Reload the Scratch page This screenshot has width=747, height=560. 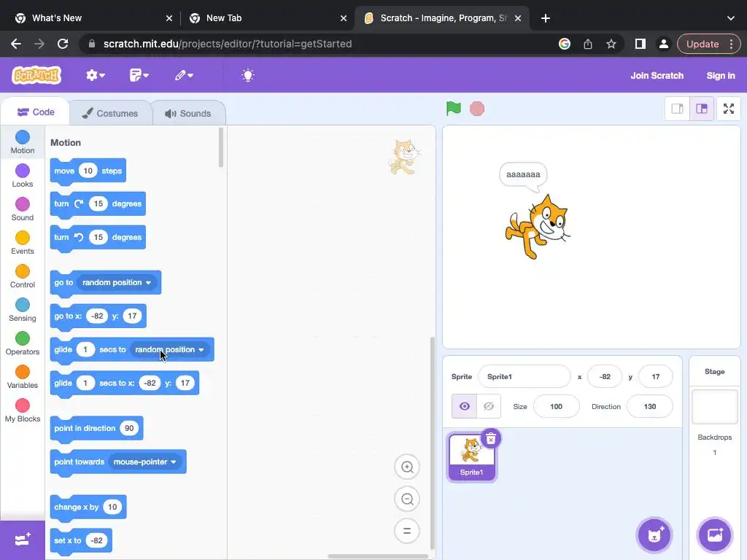(x=63, y=44)
